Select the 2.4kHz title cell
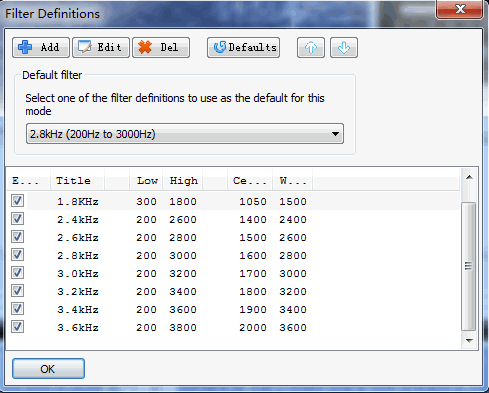Image resolution: width=489 pixels, height=393 pixels. point(78,220)
